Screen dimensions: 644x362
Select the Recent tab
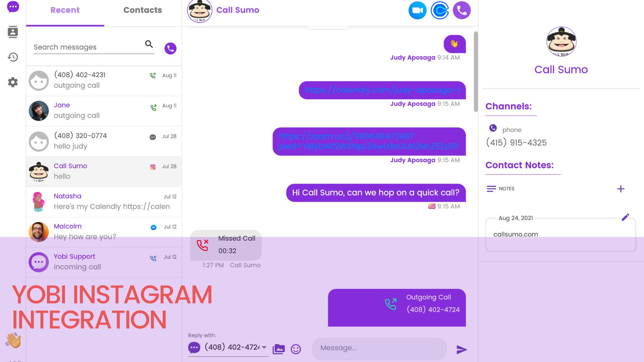(65, 10)
